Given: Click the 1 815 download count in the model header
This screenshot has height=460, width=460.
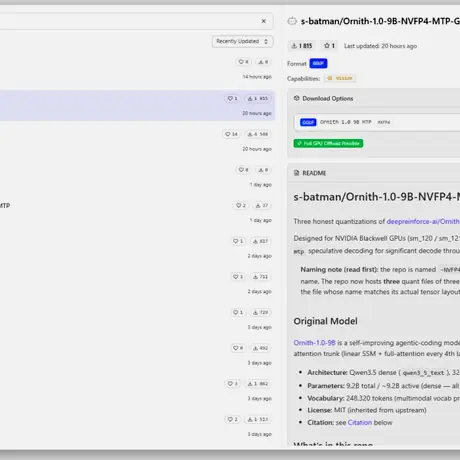Looking at the screenshot, I should click(x=302, y=46).
